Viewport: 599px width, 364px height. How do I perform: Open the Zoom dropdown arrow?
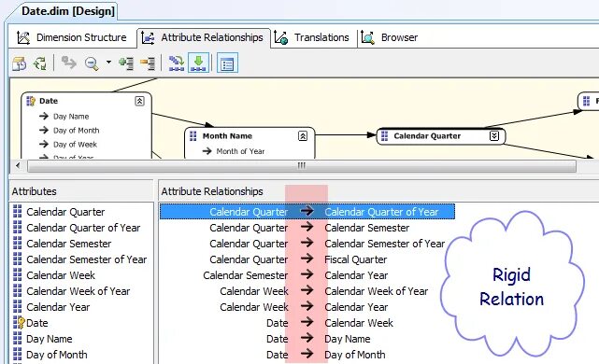(108, 63)
